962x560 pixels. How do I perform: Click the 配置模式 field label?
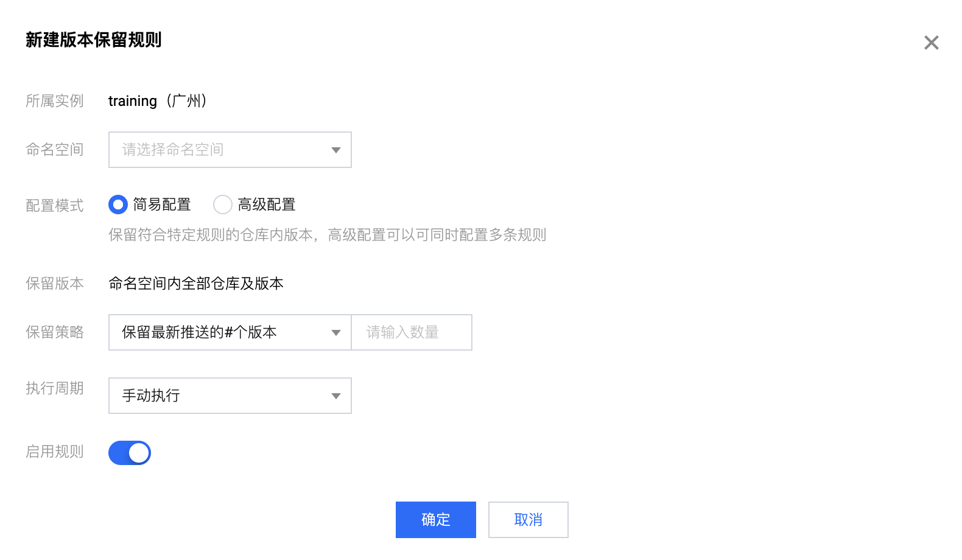click(54, 206)
